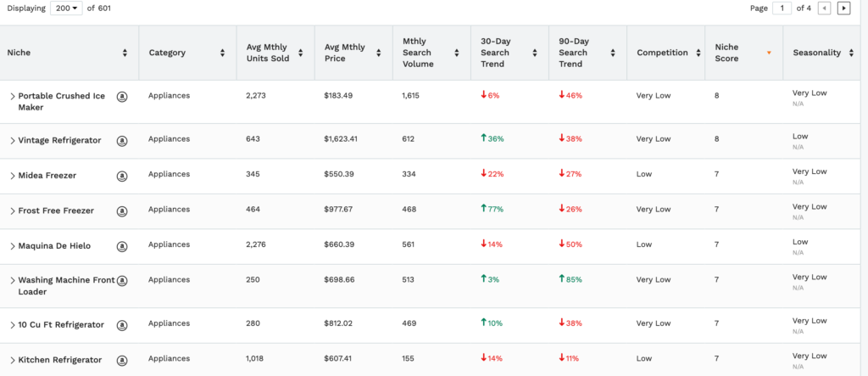Image resolution: width=868 pixels, height=376 pixels.
Task: Click Amazon icon beside Portable Crushed Ice Maker
Action: tap(122, 96)
